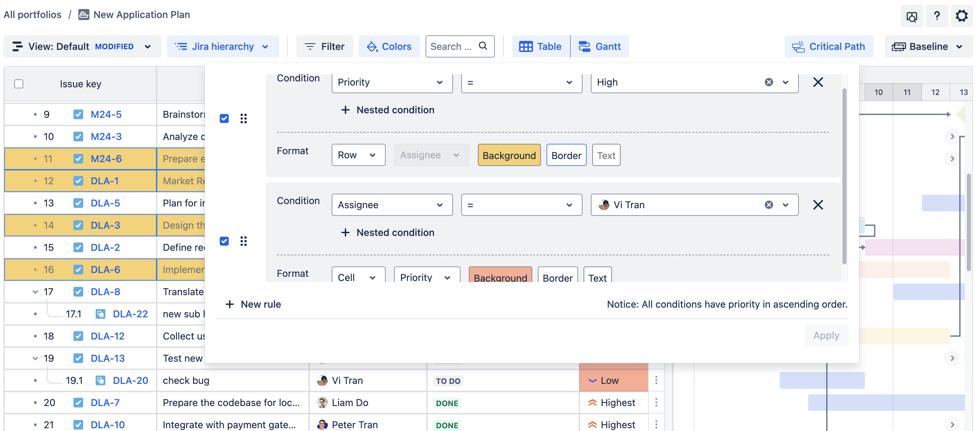The image size is (980, 431).
Task: Uncheck the Assignee Vi Tran rule
Action: pyautogui.click(x=224, y=241)
